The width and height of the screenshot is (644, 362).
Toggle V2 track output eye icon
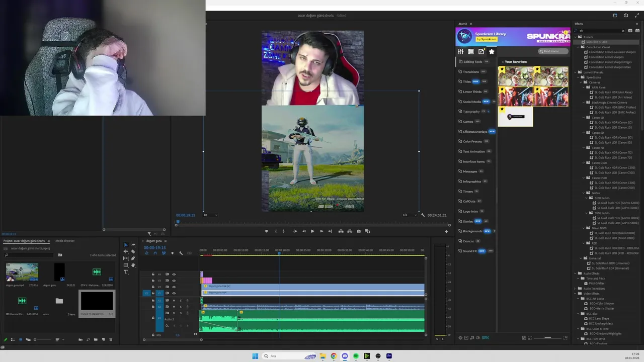point(174,287)
